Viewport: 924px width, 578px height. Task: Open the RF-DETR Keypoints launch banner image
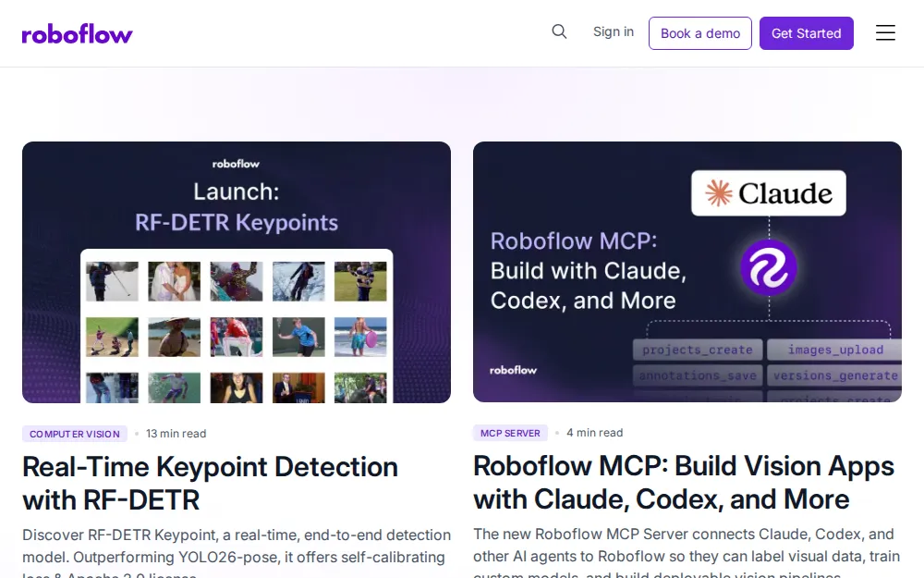(x=237, y=273)
